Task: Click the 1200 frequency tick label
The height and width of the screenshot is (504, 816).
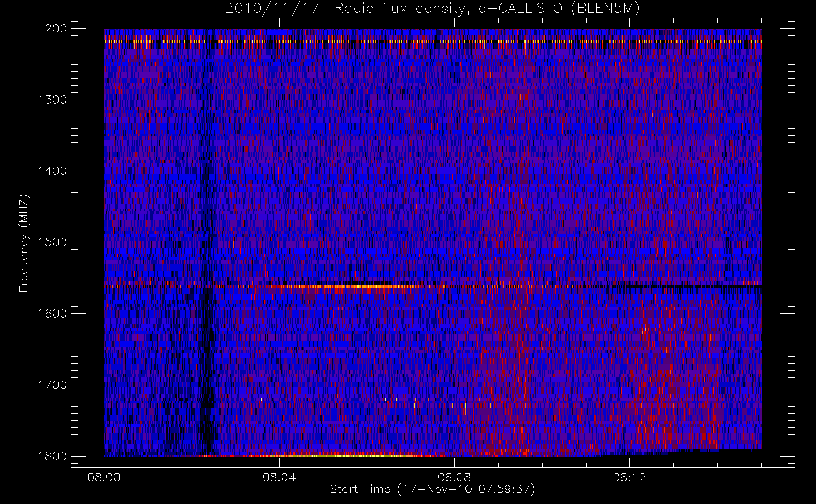Action: [52, 28]
